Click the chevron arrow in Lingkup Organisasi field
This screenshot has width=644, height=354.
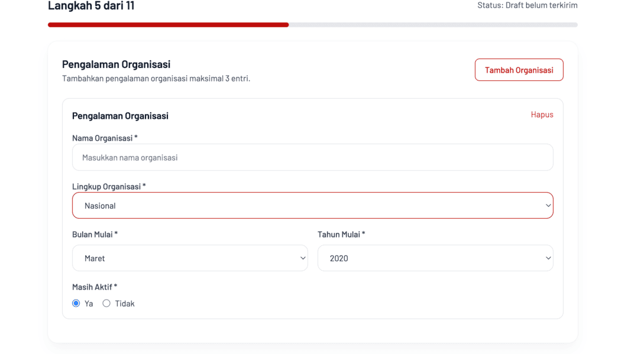point(548,206)
